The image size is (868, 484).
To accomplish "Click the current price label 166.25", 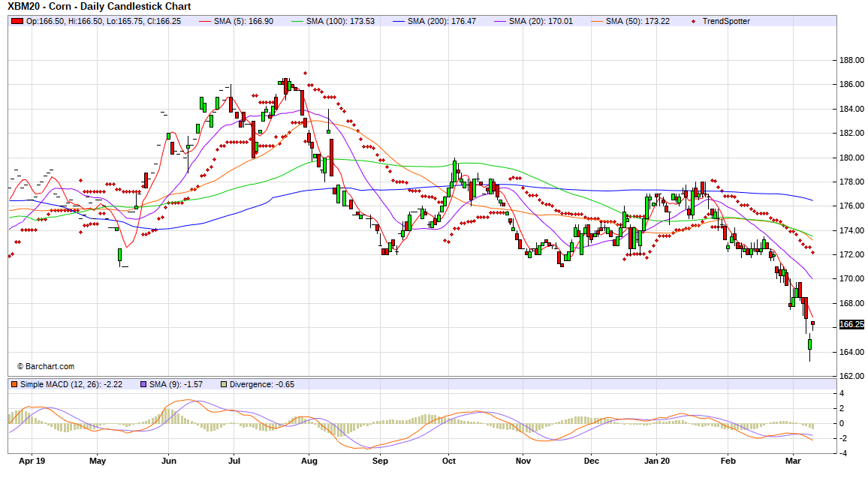I will pyautogui.click(x=851, y=325).
